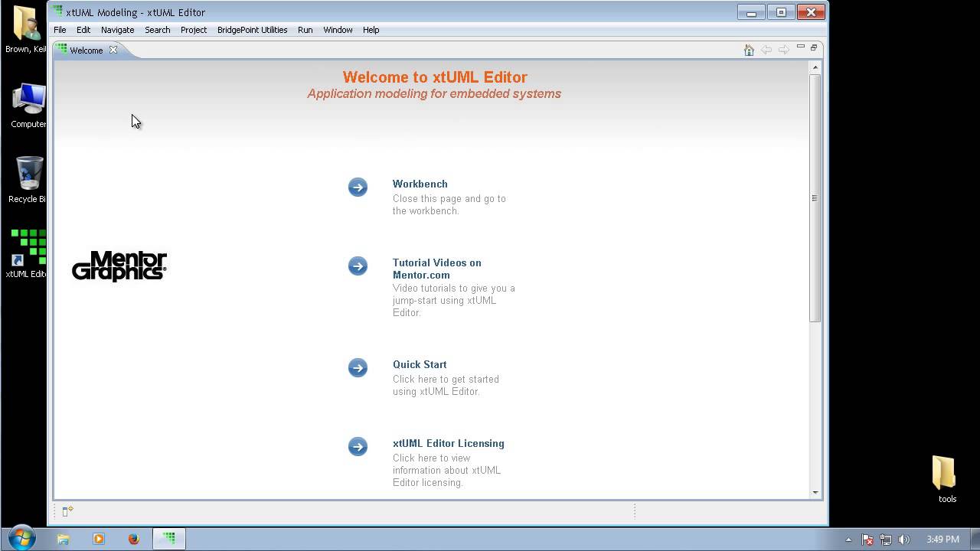Click 'Welcome to xtUML Editor' heading

[x=435, y=77]
